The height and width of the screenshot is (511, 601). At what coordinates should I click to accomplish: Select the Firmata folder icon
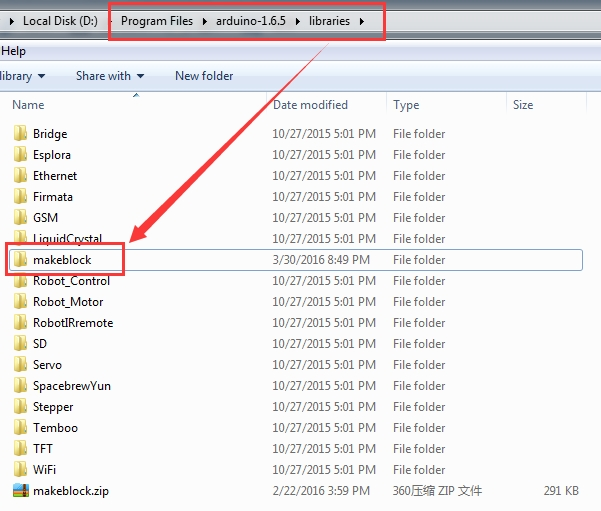[20, 197]
